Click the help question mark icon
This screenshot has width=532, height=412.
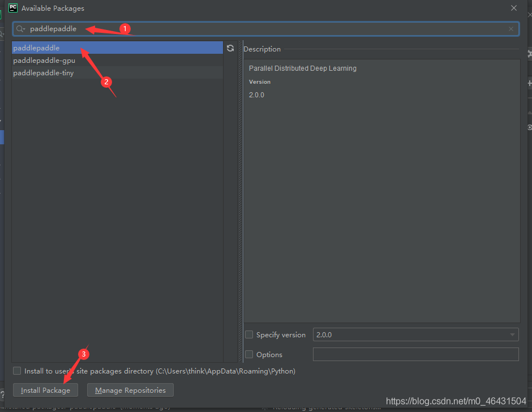coord(2,394)
